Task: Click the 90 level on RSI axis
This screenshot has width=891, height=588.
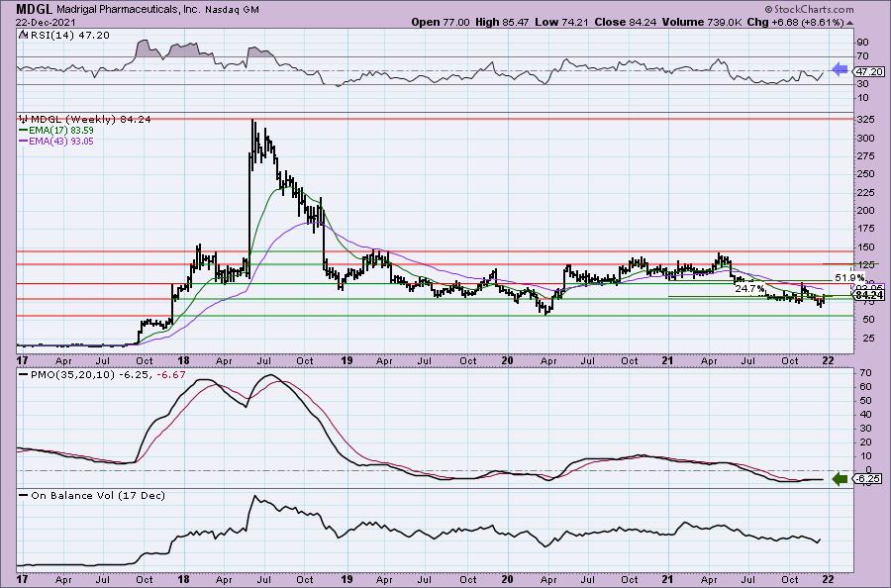Action: pos(862,43)
